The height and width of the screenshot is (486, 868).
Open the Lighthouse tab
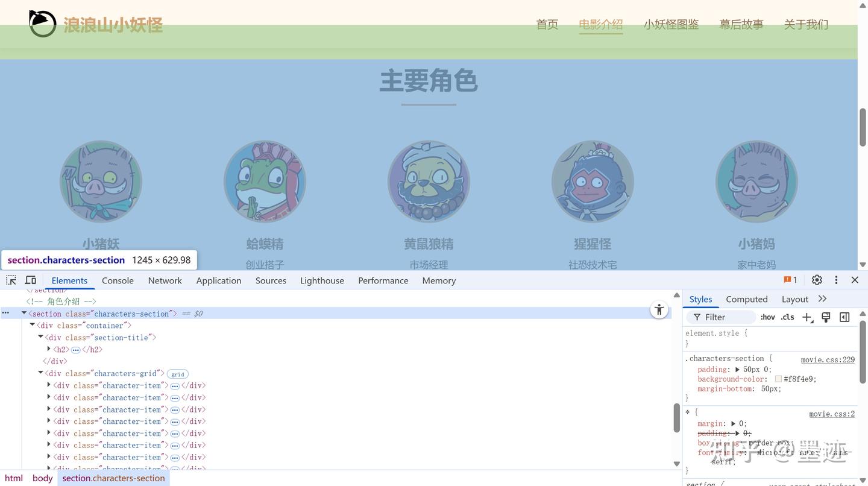click(x=322, y=280)
